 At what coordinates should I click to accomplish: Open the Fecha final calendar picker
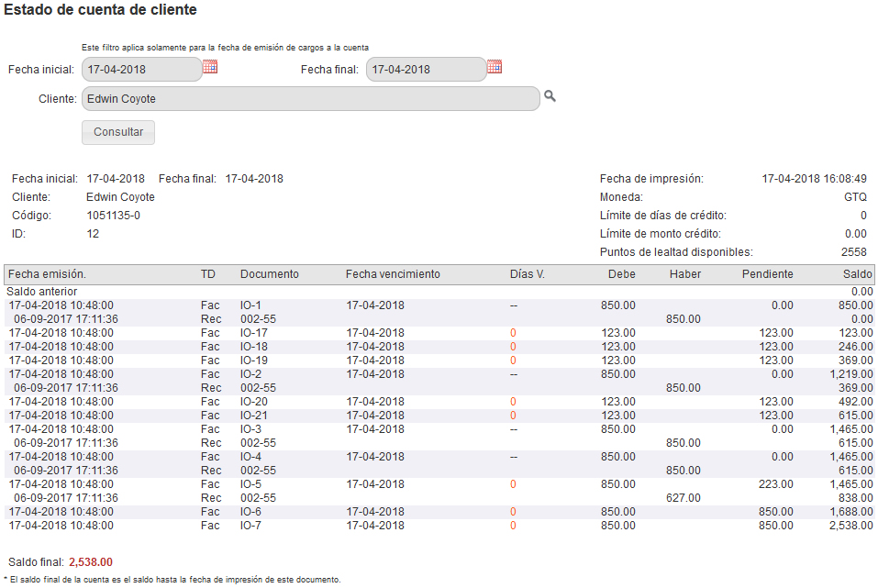[x=495, y=67]
